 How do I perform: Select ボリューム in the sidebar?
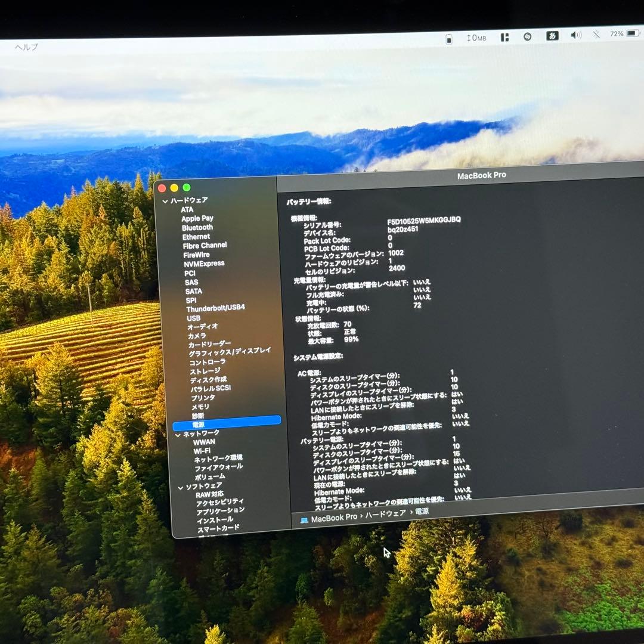(210, 477)
